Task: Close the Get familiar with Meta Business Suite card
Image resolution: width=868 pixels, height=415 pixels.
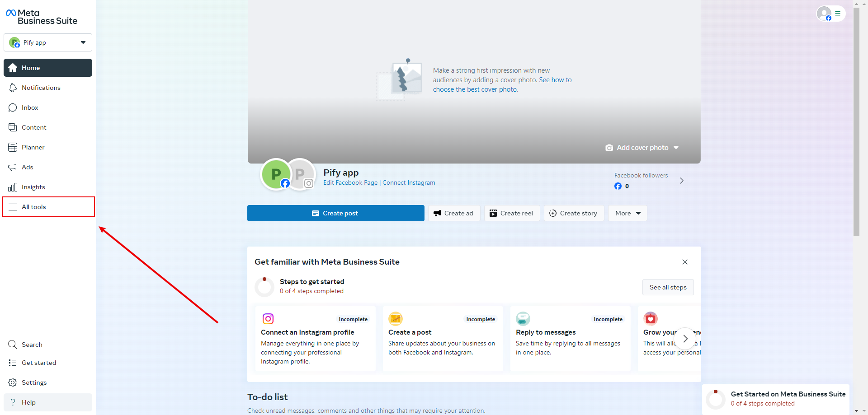Action: (x=685, y=262)
